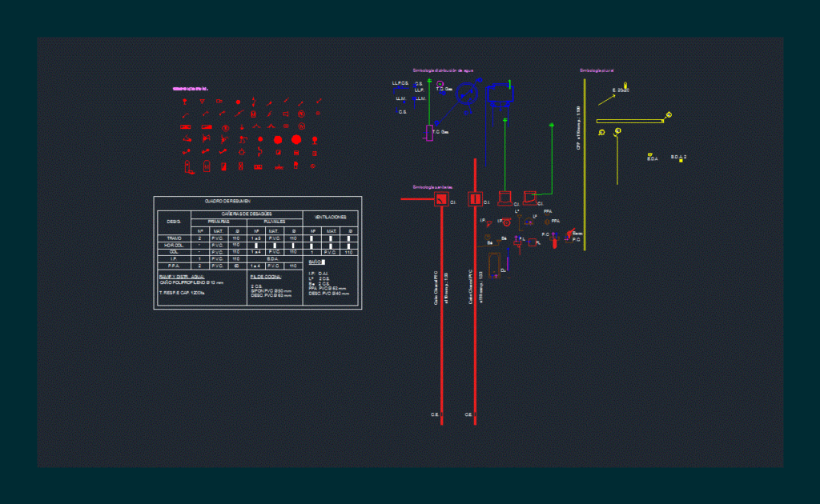Screen dimensions: 820x504
Task: Click the blue diagonal pipe to the heater
Action: click(447, 114)
